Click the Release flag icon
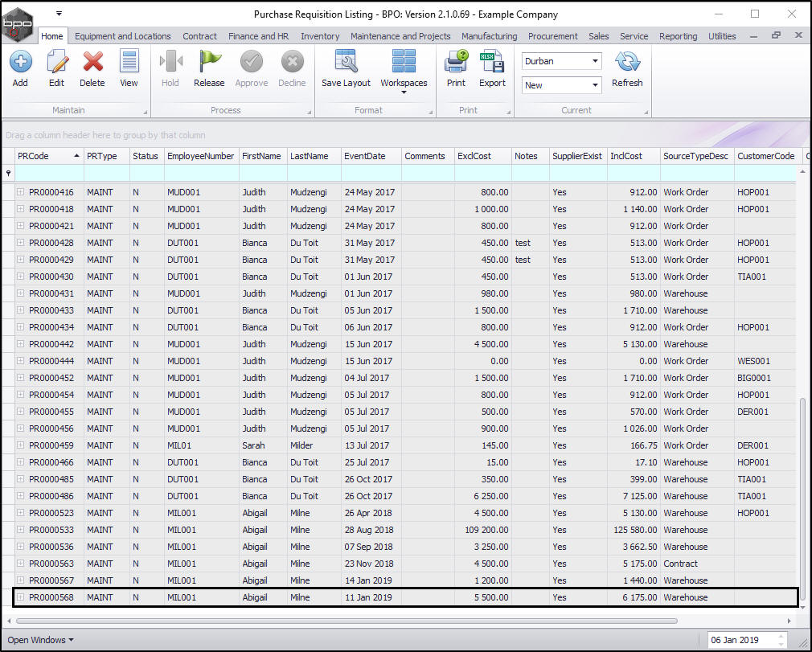The image size is (812, 652). coord(209,68)
